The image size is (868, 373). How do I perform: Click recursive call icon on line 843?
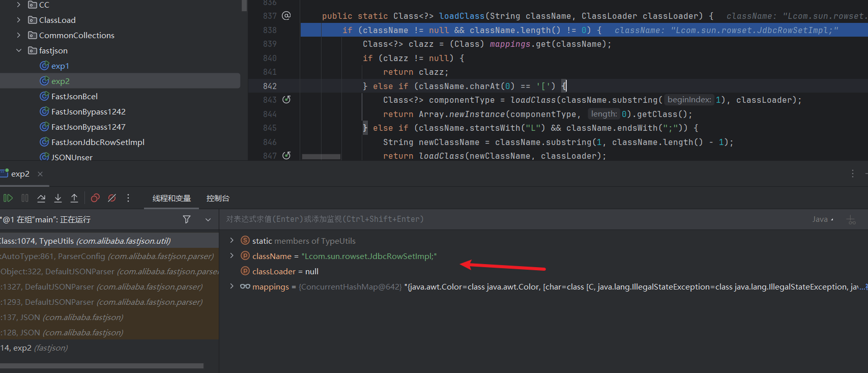tap(286, 100)
